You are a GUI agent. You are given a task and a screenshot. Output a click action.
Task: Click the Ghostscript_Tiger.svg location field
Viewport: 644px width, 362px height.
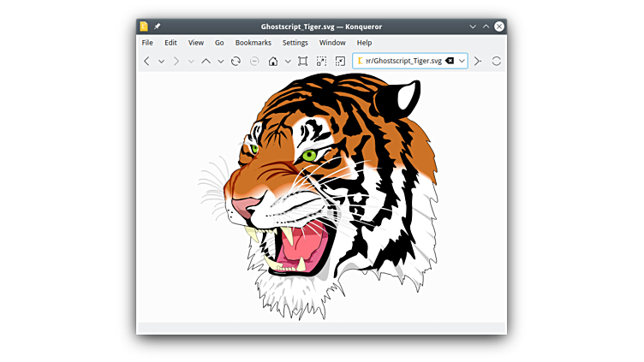click(402, 62)
